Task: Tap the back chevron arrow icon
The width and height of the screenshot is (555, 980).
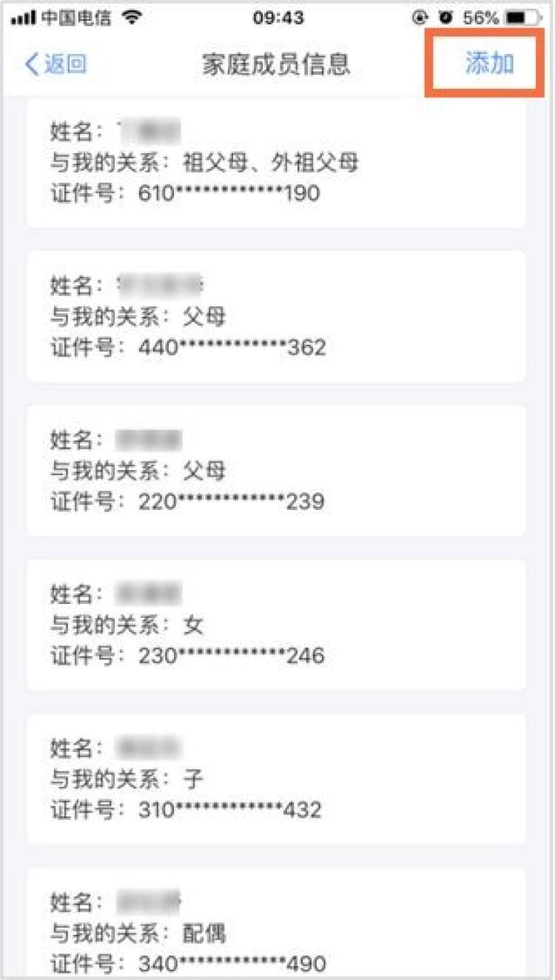Action: 31,64
